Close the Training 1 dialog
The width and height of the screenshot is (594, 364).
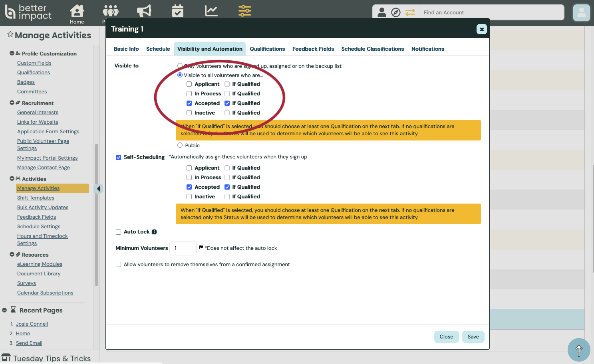click(481, 29)
